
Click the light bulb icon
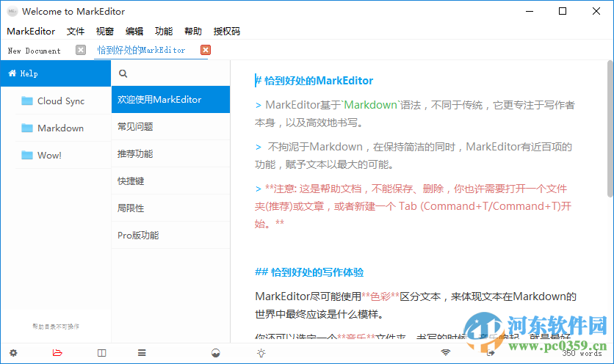point(261,353)
